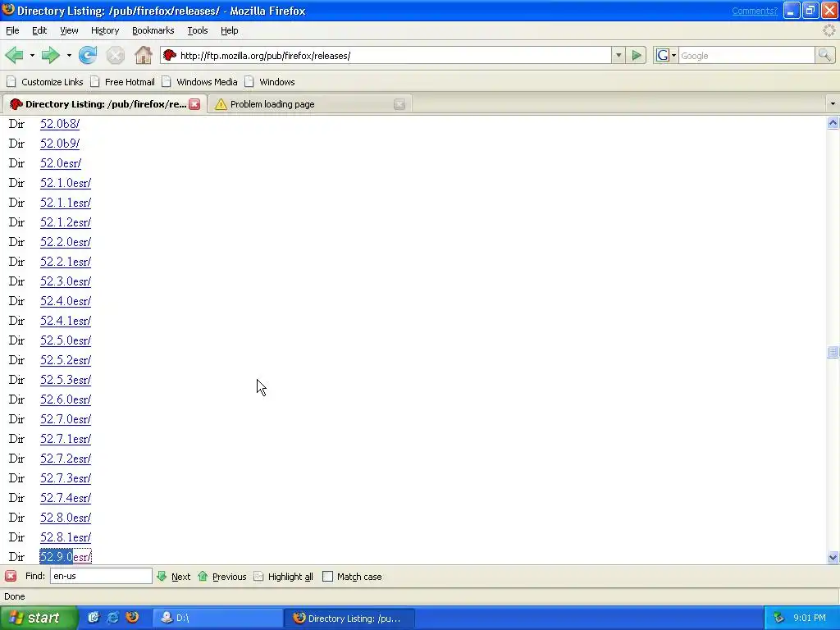Click the search magnifier icon
Screen dimensions: 840x630
click(x=824, y=55)
